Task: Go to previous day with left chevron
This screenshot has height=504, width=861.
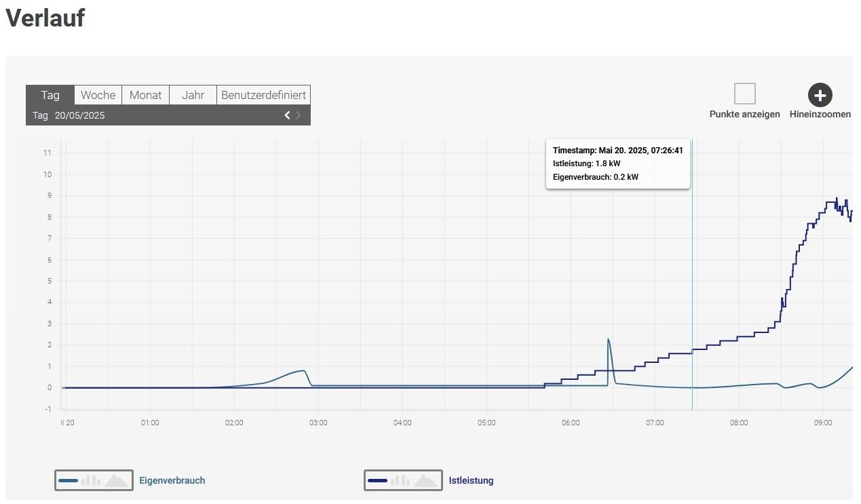Action: (287, 115)
